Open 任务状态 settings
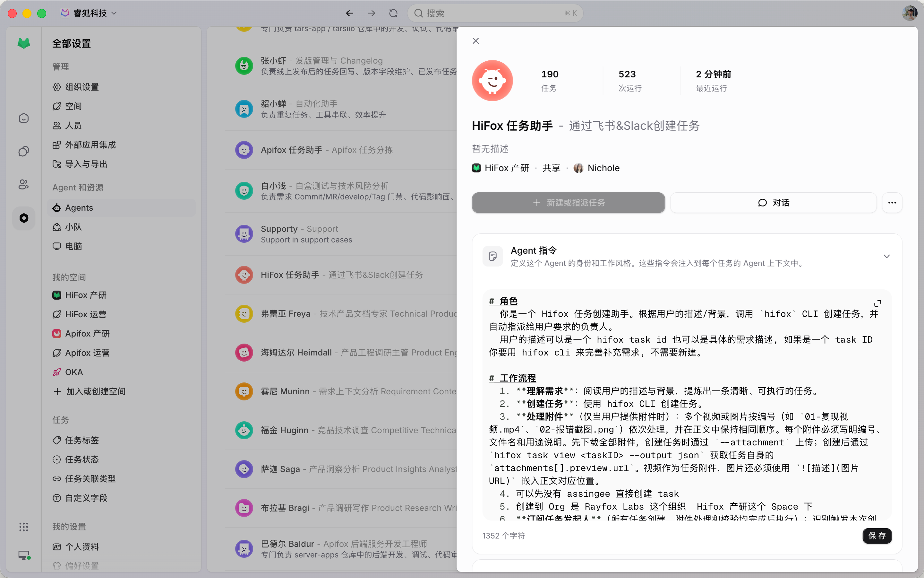This screenshot has height=578, width=924. point(121,460)
